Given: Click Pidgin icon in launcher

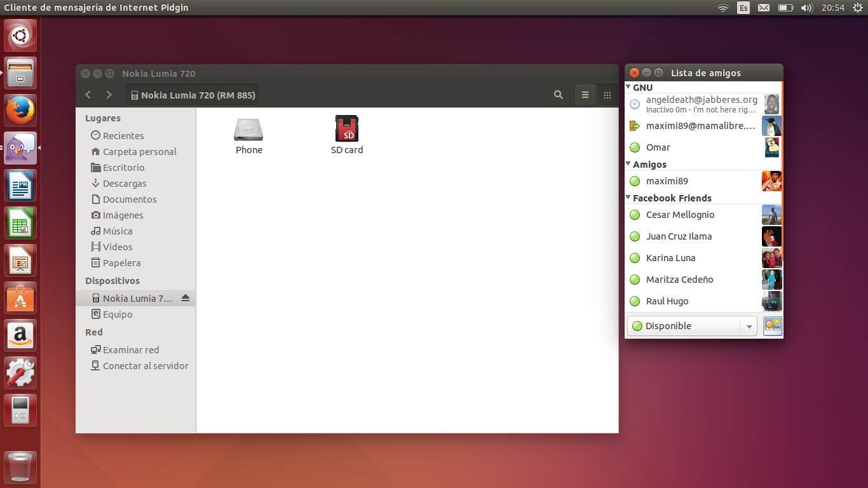Looking at the screenshot, I should pyautogui.click(x=20, y=148).
